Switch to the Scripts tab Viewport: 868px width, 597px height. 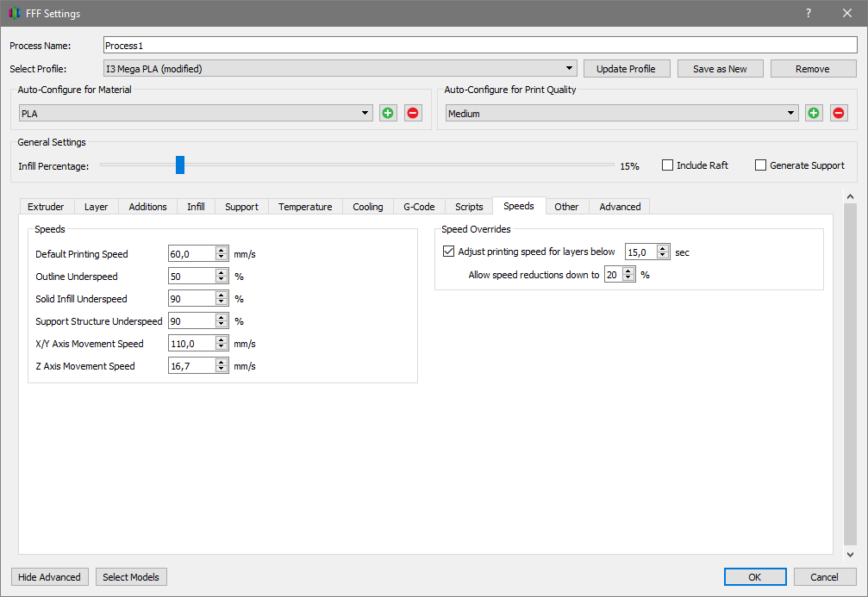tap(469, 207)
